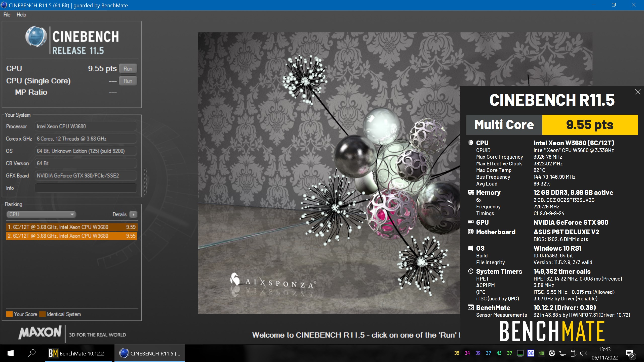This screenshot has height=362, width=644.
Task: Click the Windows OS icon in BenchMate panel
Action: point(470,248)
